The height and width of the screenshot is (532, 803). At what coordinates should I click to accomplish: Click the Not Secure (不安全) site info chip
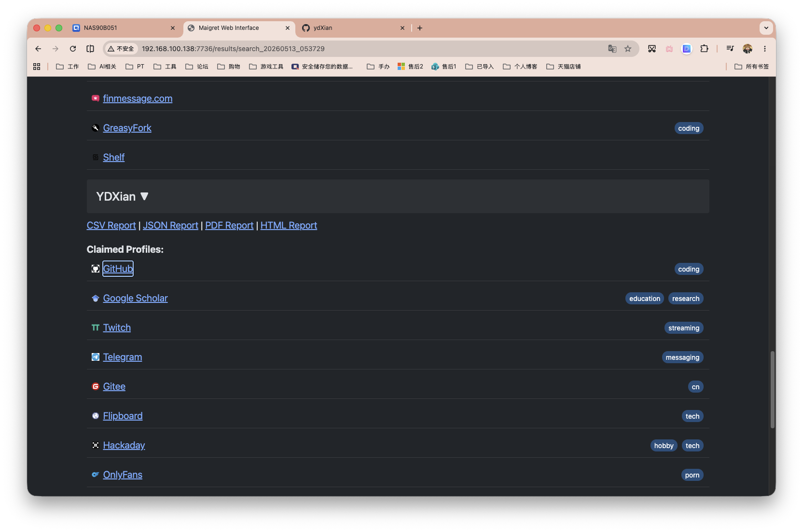121,49
